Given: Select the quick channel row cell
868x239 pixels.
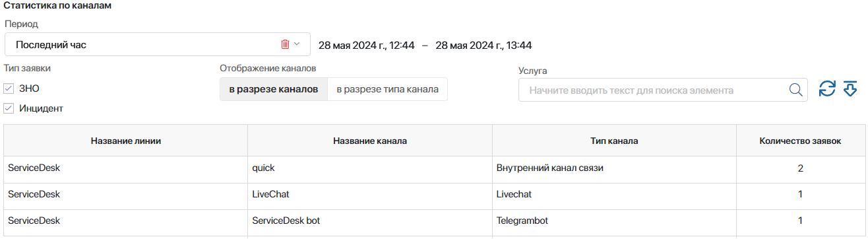Looking at the screenshot, I should click(x=370, y=168).
